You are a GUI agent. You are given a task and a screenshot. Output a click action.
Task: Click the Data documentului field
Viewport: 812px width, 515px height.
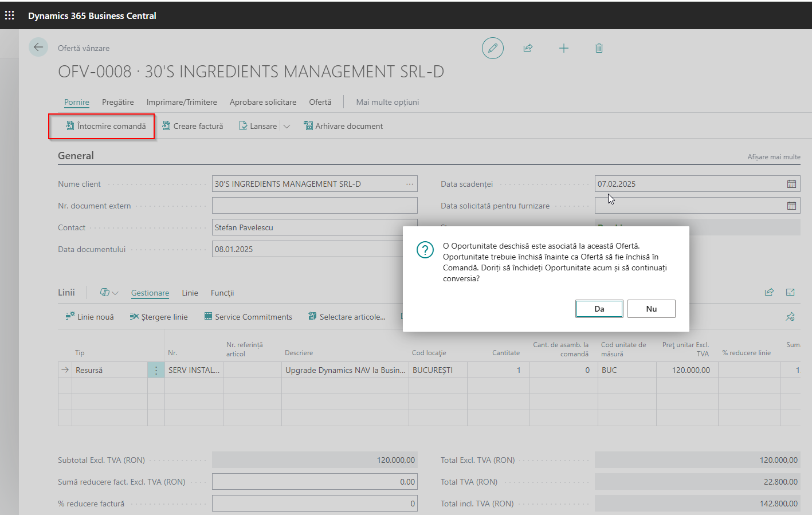(x=315, y=249)
